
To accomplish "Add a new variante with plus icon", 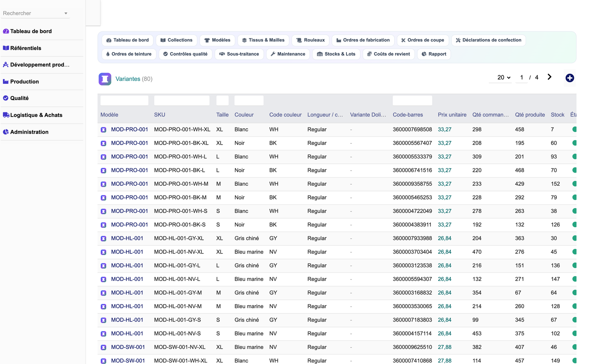I will 570,78.
